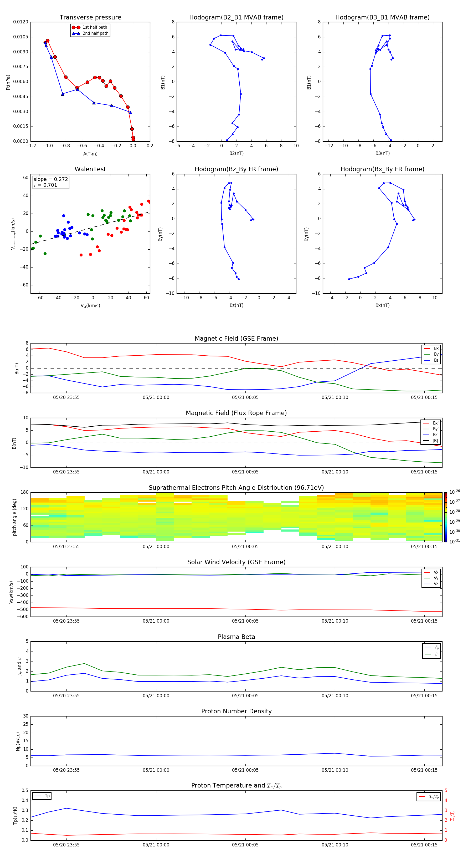Select 'Vx' in velocity legend
The image size is (473, 868).
click(431, 573)
